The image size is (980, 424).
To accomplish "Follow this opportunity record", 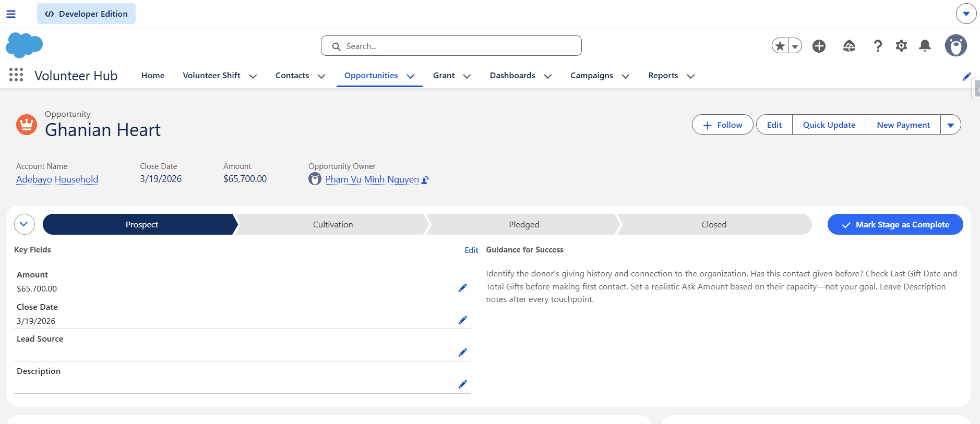I will tap(723, 125).
